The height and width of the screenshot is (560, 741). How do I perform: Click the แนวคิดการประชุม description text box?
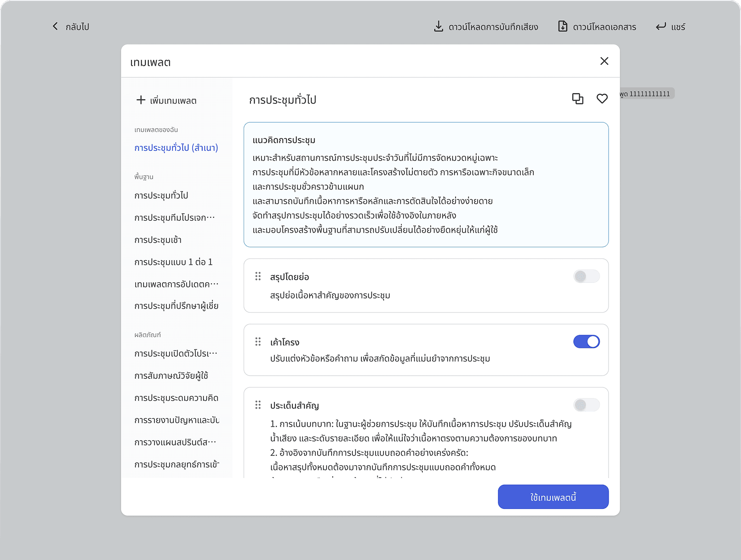pyautogui.click(x=426, y=185)
